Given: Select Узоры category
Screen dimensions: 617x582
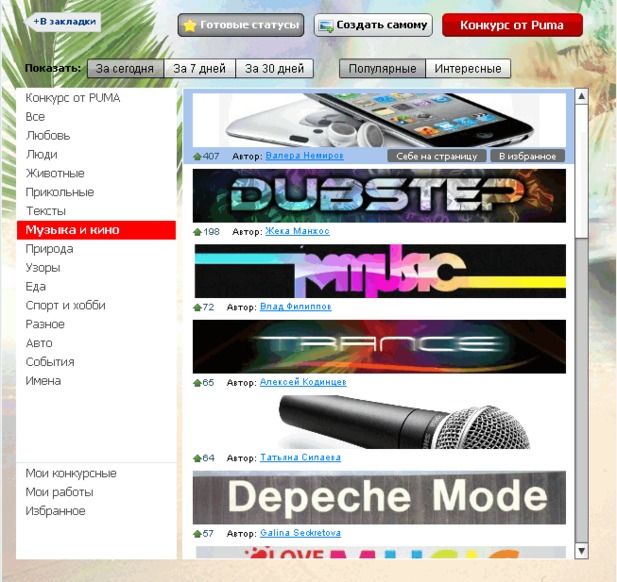Looking at the screenshot, I should pos(96,268).
